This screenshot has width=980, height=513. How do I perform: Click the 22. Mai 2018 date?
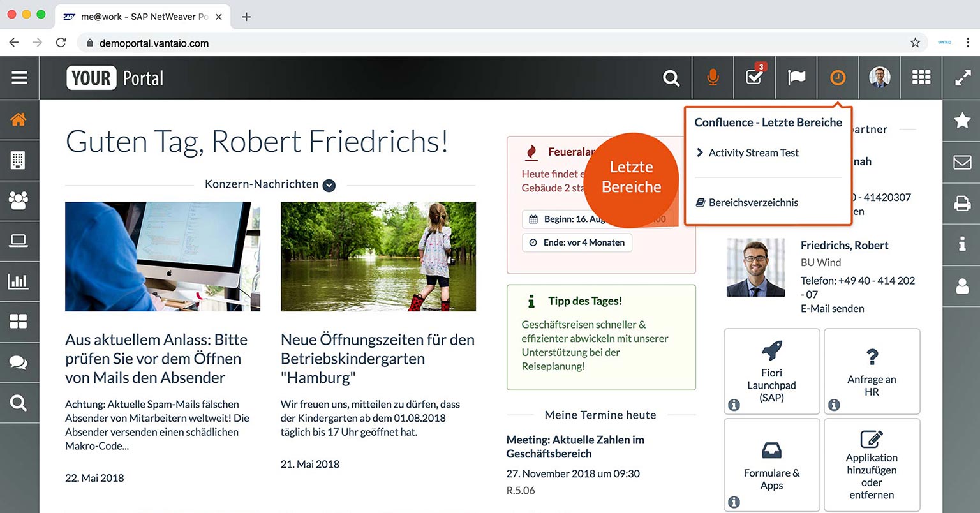pos(94,478)
